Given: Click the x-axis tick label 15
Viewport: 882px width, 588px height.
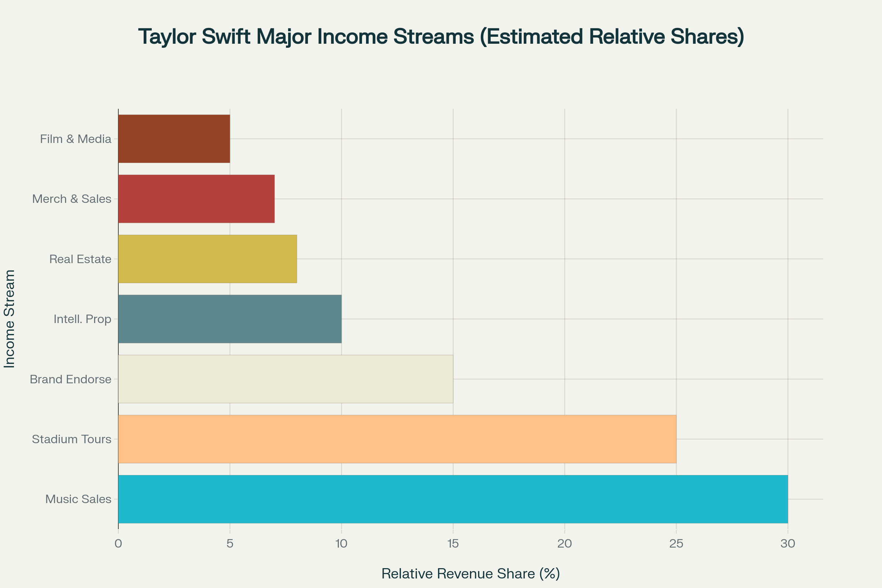Looking at the screenshot, I should pyautogui.click(x=453, y=544).
